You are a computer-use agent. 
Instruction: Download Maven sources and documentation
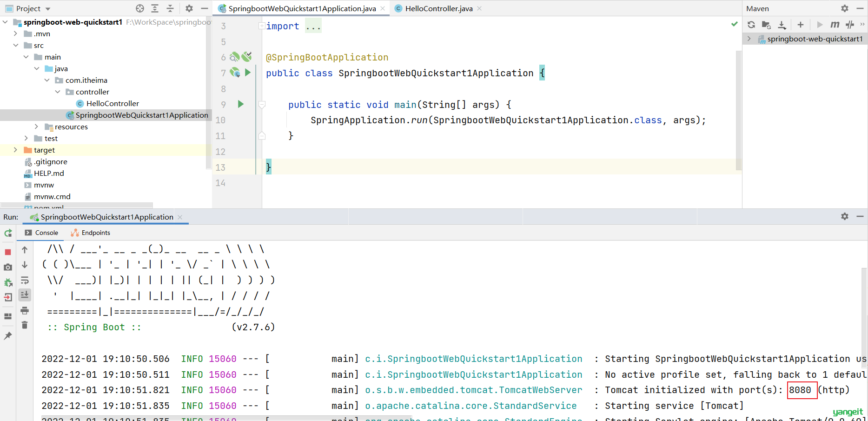pos(782,25)
